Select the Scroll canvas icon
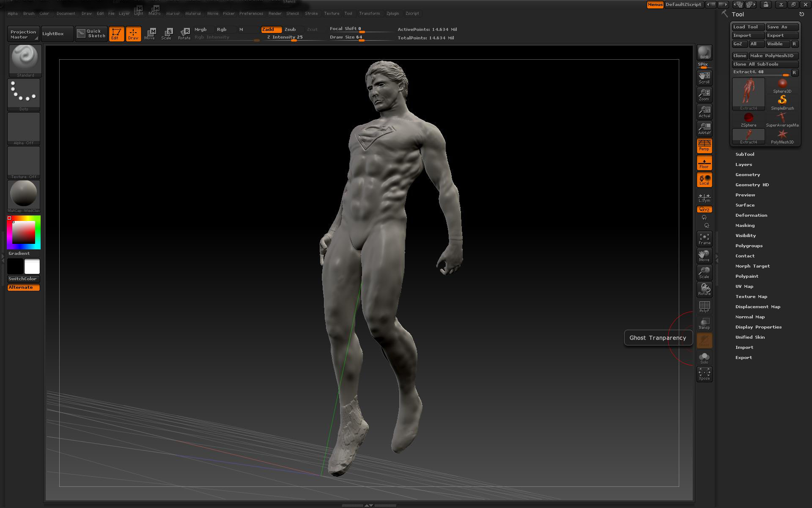The width and height of the screenshot is (812, 508). pos(704,77)
